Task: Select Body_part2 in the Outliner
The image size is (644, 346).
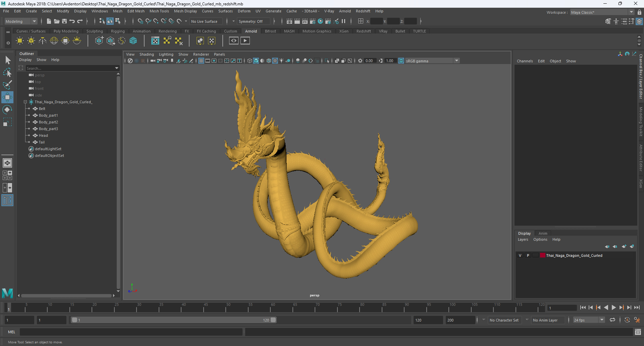Action: click(48, 122)
